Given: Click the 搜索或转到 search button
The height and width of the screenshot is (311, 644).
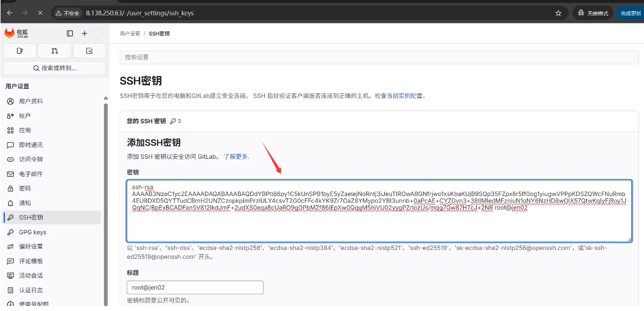Looking at the screenshot, I should (54, 68).
